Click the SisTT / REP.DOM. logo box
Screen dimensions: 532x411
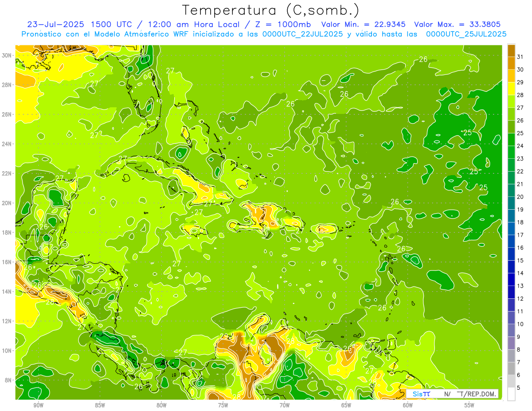click(x=452, y=394)
